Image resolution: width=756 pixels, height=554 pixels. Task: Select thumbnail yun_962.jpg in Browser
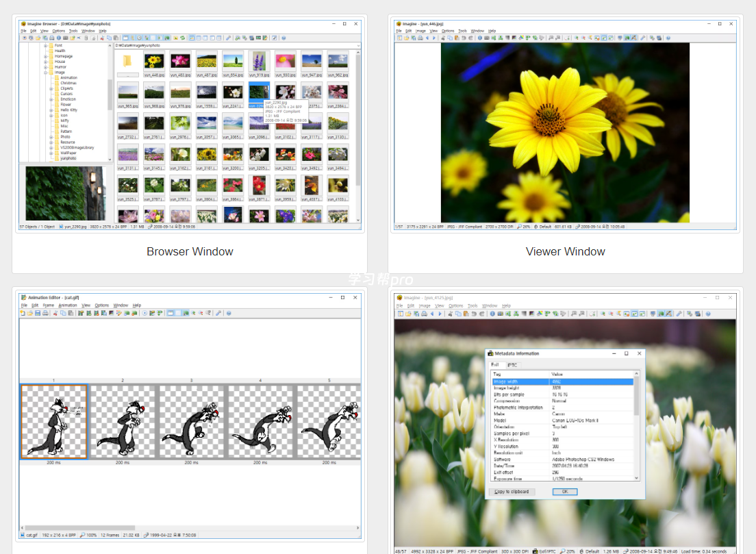tap(338, 64)
